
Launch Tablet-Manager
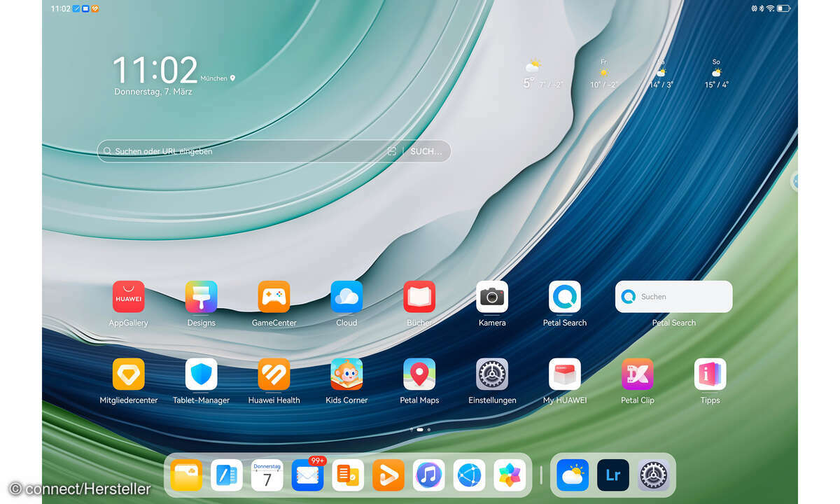click(201, 374)
